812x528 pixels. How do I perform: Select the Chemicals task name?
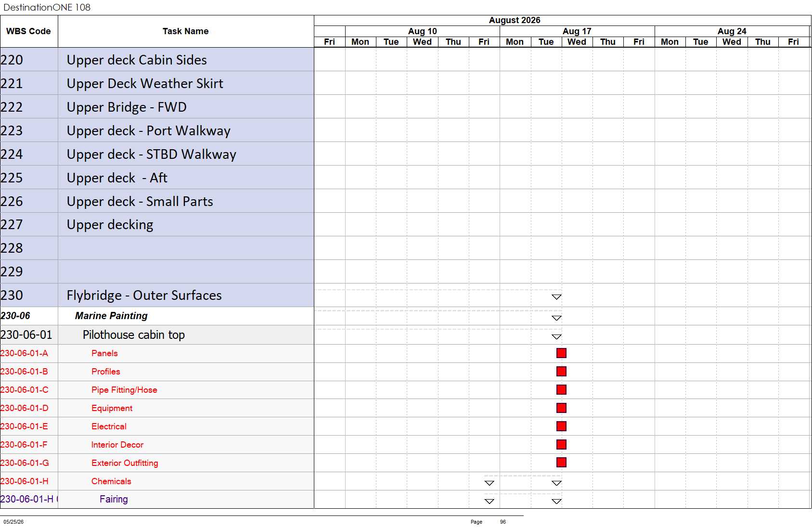pos(111,481)
